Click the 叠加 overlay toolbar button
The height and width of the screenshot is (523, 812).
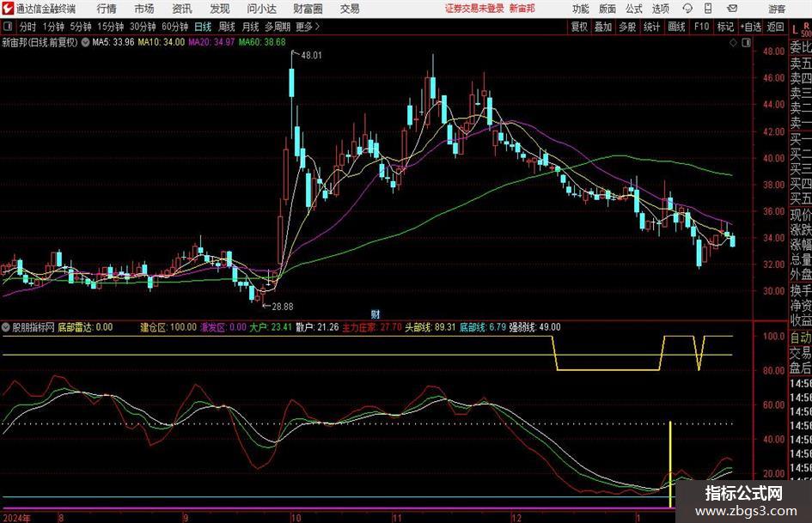click(x=603, y=27)
